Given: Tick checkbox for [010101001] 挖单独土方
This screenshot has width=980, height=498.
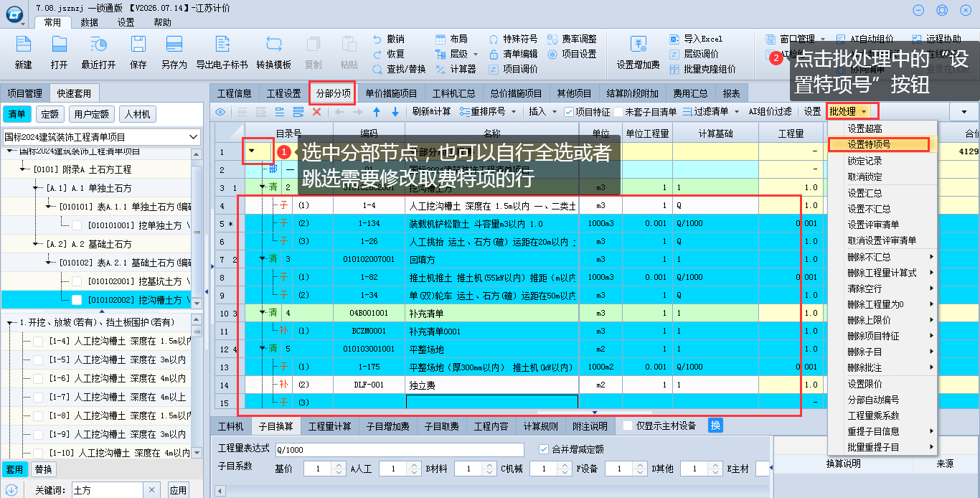Looking at the screenshot, I should tap(77, 225).
